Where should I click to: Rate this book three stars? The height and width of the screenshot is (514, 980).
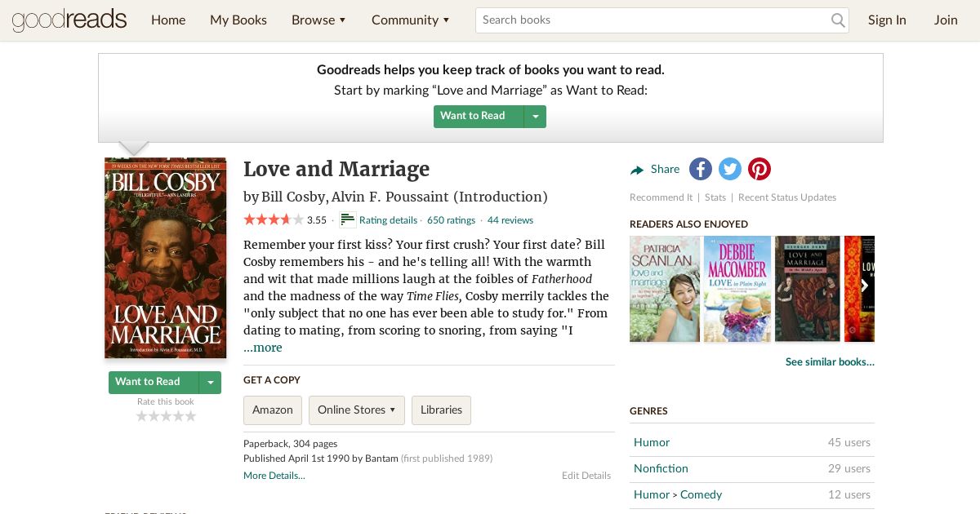[166, 416]
